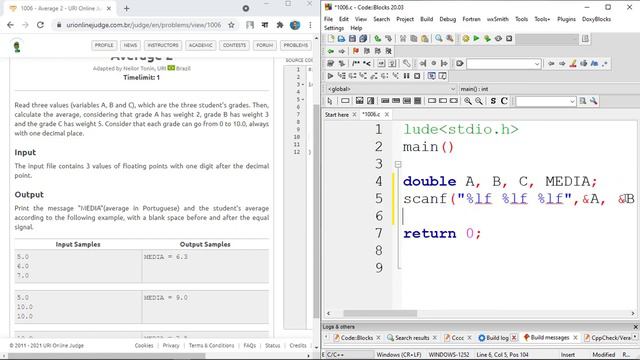Open the File menu in Code::Blocks

pos(328,19)
